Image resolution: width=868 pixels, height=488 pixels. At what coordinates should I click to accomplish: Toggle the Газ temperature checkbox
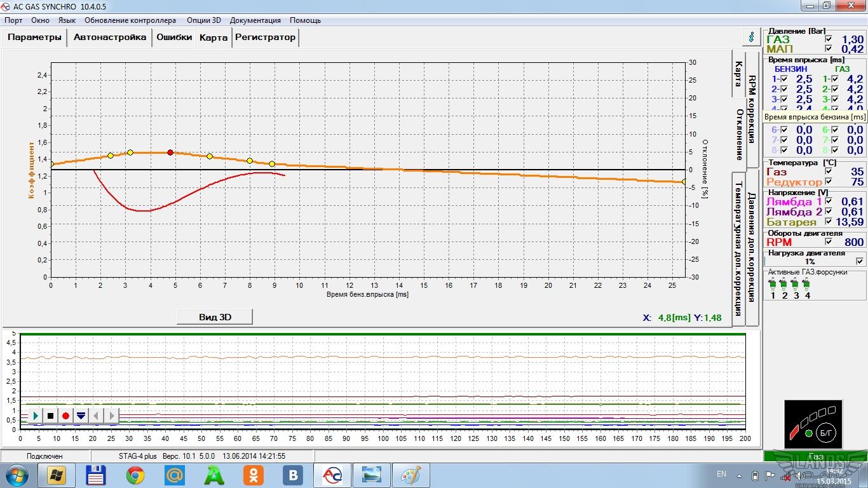pos(828,172)
